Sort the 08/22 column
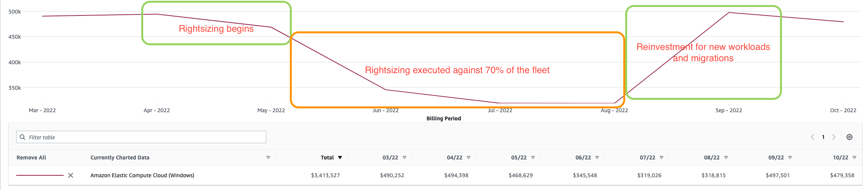 coord(726,157)
